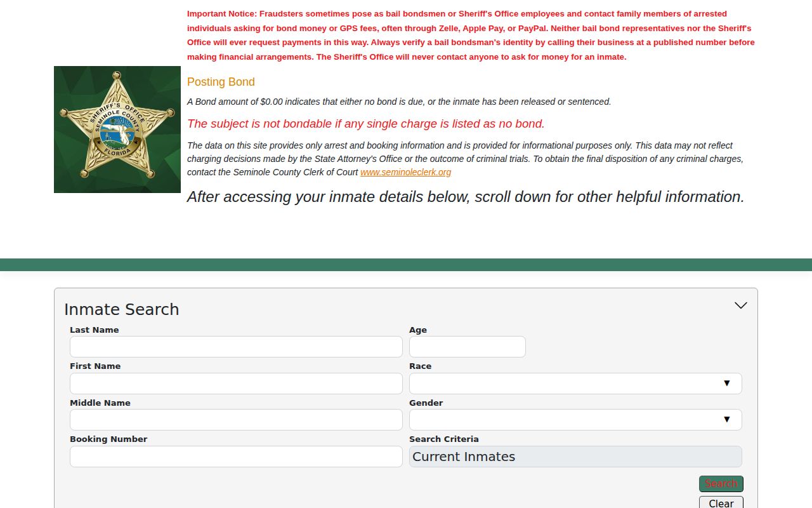
Task: Open the Race dropdown
Action: (x=575, y=384)
